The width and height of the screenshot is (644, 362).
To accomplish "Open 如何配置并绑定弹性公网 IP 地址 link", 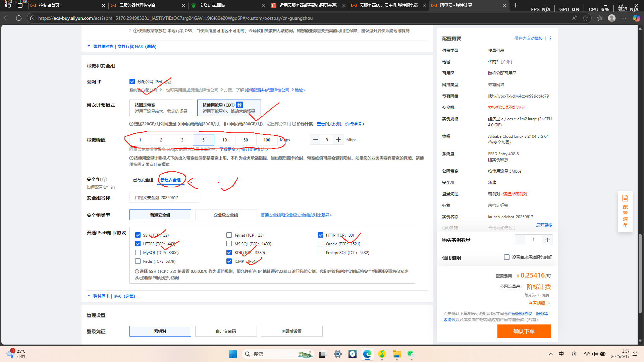I will coord(275,90).
